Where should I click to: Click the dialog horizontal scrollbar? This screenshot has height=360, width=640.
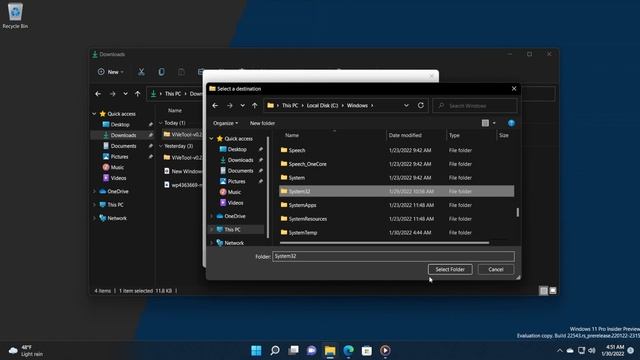pyautogui.click(x=384, y=243)
